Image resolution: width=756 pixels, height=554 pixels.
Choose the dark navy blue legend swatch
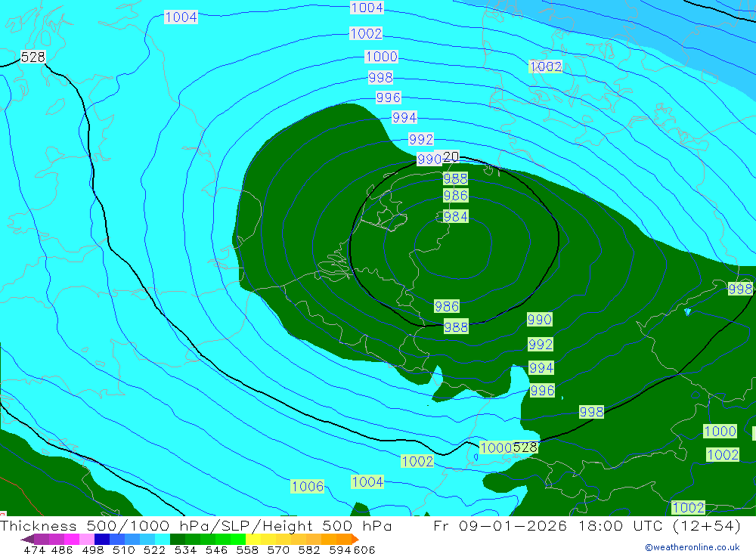pyautogui.click(x=102, y=539)
